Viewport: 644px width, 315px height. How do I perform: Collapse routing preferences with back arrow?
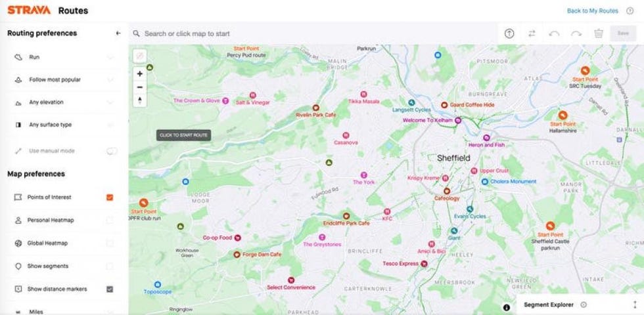118,33
